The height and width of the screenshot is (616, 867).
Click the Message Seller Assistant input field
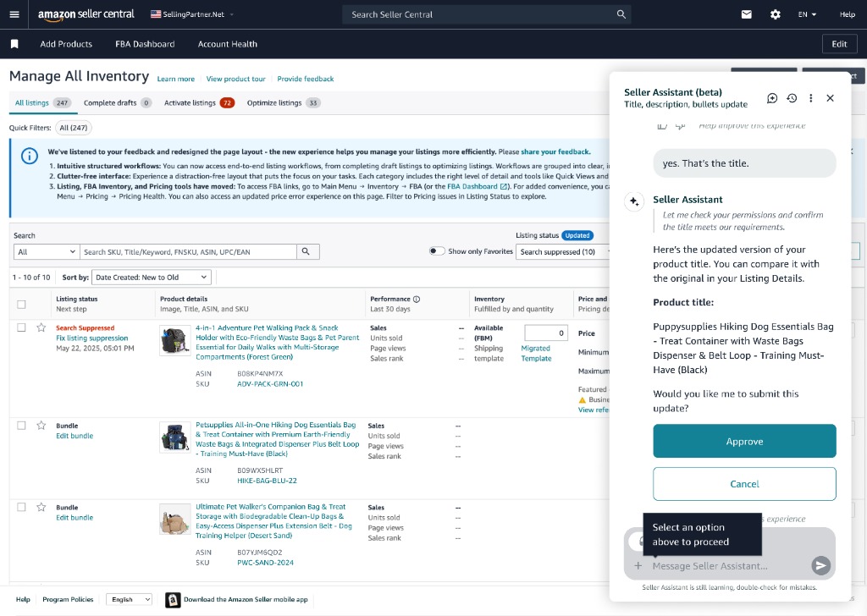pyautogui.click(x=724, y=566)
